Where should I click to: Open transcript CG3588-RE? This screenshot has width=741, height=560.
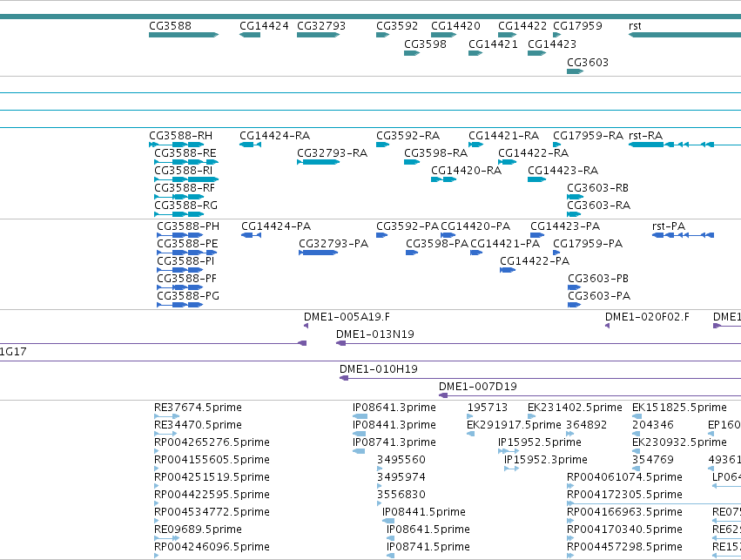pos(185,153)
